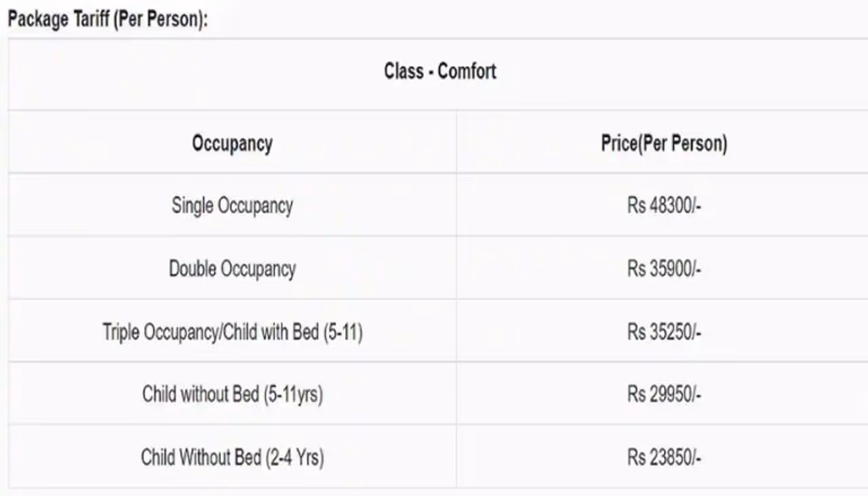The image size is (868, 496).
Task: Click the '(2-4 Yrs)' age range text
Action: (294, 457)
